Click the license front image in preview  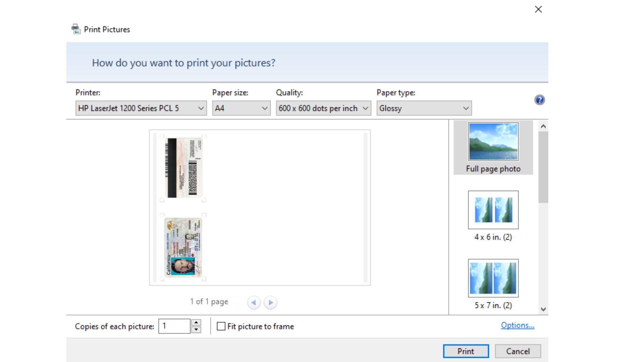pyautogui.click(x=183, y=247)
